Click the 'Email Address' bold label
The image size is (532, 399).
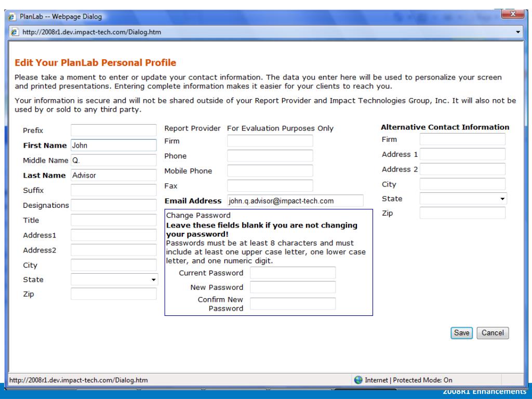click(193, 201)
